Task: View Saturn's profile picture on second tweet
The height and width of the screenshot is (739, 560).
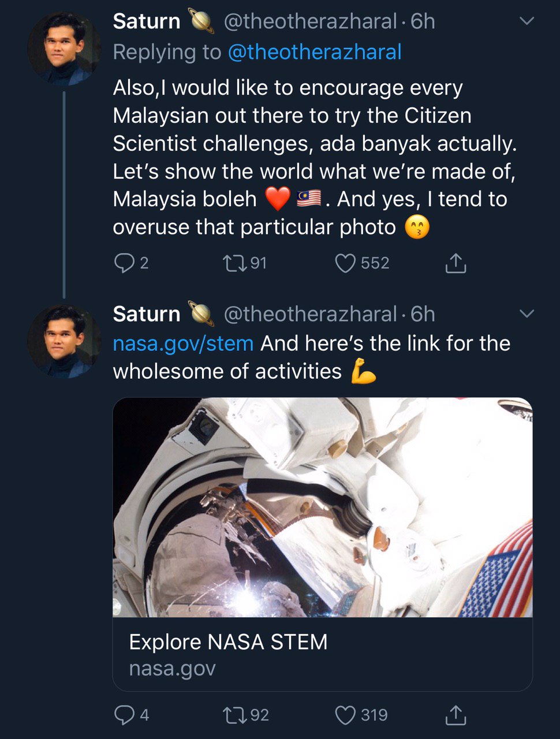Action: (64, 341)
